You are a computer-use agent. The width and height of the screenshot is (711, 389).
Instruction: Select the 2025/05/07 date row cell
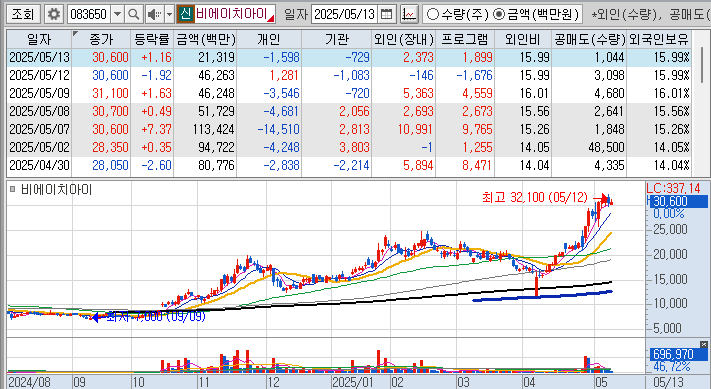(39, 130)
